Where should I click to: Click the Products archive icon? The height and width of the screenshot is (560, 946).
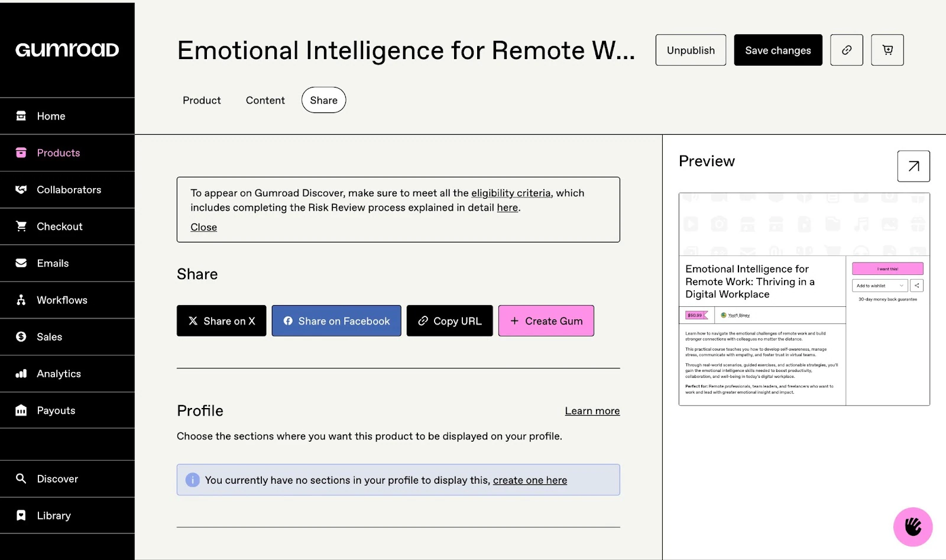(21, 153)
